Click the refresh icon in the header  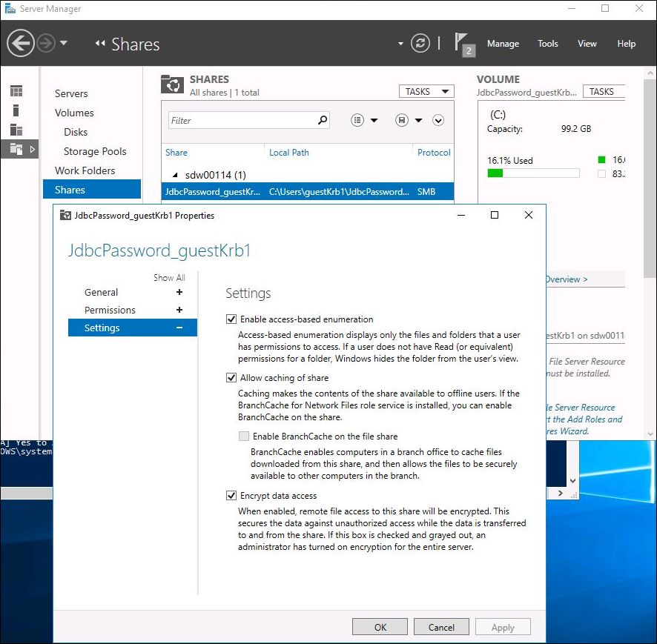(x=420, y=43)
